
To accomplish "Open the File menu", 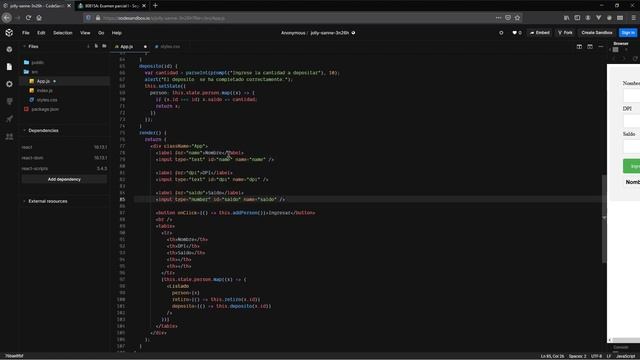I will click(26, 33).
